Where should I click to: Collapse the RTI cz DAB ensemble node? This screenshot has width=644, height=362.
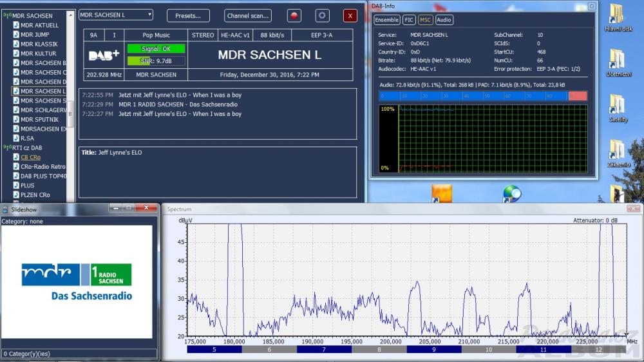tap(7, 148)
